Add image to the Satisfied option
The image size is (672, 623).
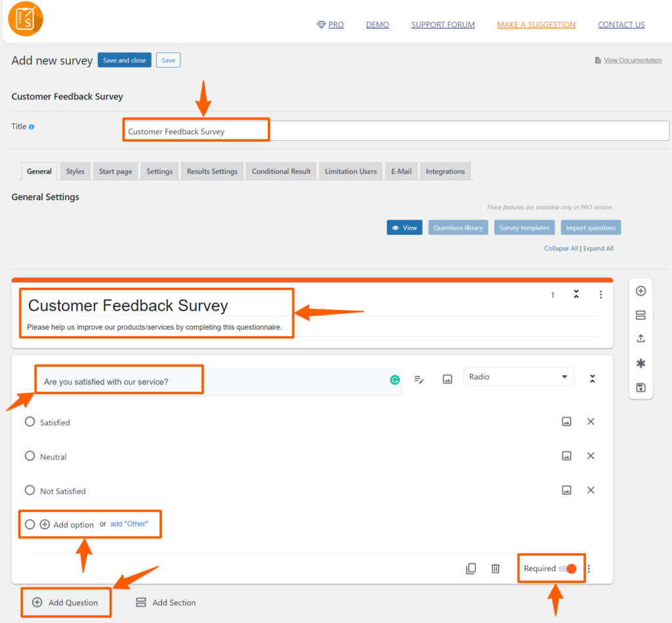(x=566, y=422)
